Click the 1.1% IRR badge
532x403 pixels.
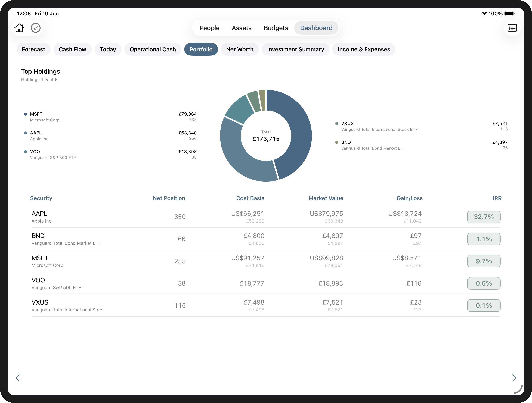pyautogui.click(x=484, y=239)
